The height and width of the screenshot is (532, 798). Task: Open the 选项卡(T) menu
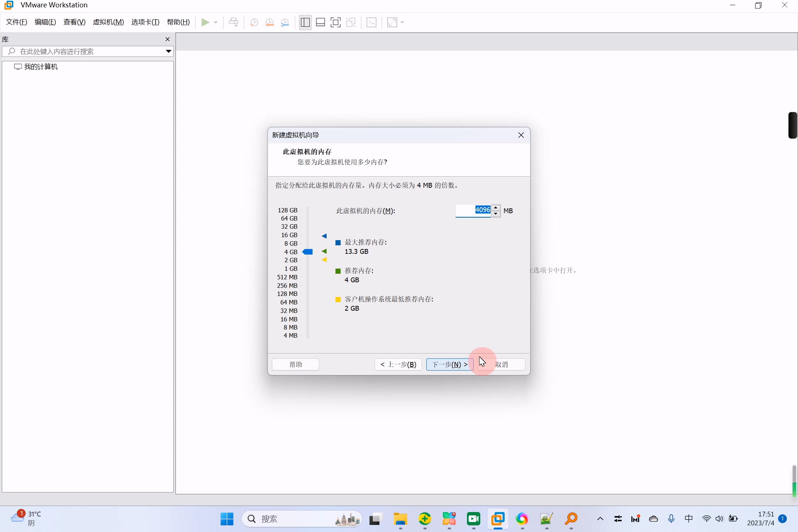pos(146,22)
